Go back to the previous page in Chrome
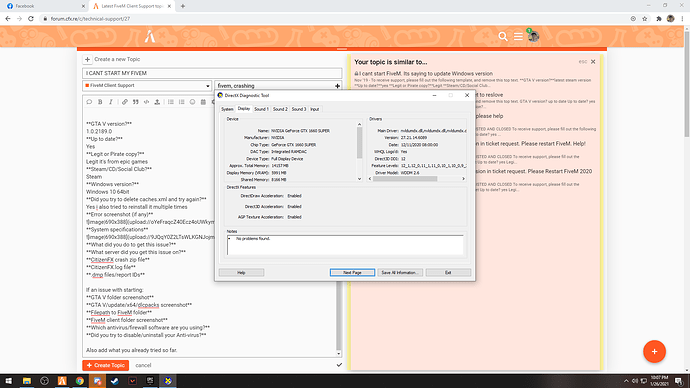 click(7, 18)
